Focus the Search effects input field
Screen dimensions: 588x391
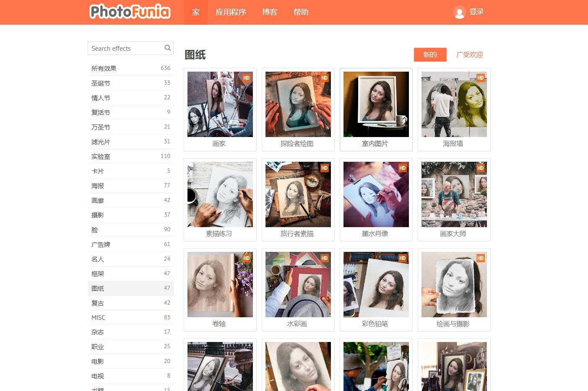coord(126,49)
